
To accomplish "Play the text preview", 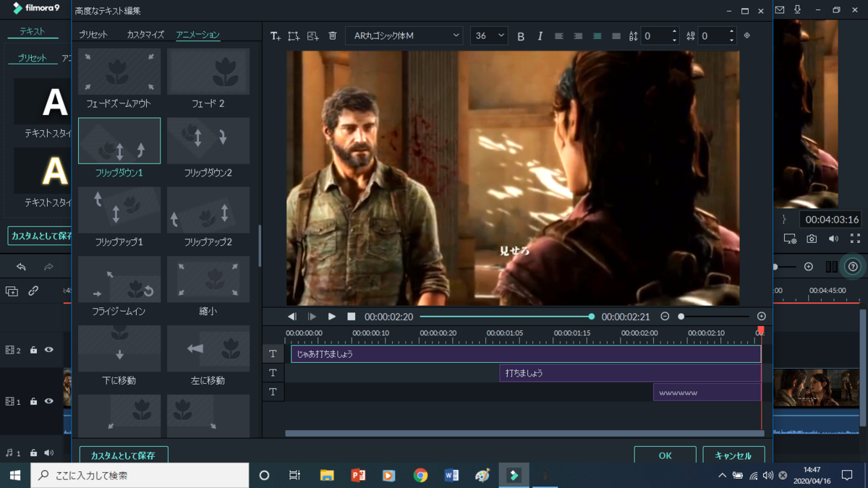I will click(332, 317).
